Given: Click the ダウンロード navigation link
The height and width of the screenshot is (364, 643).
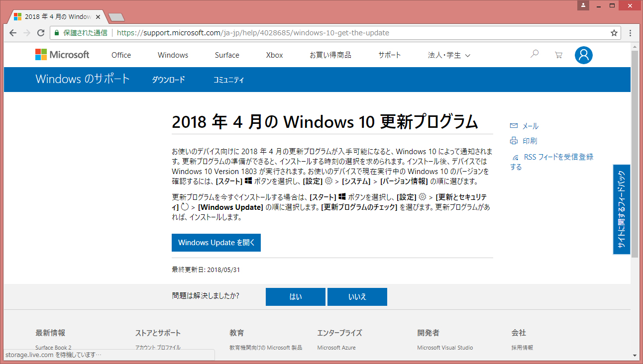Looking at the screenshot, I should 168,80.
